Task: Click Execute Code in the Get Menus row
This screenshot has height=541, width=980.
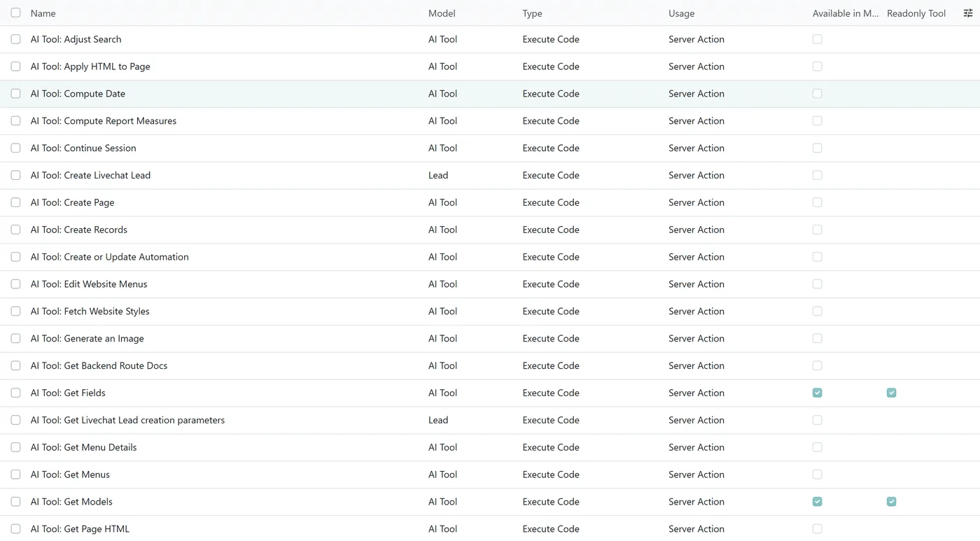Action: 551,475
